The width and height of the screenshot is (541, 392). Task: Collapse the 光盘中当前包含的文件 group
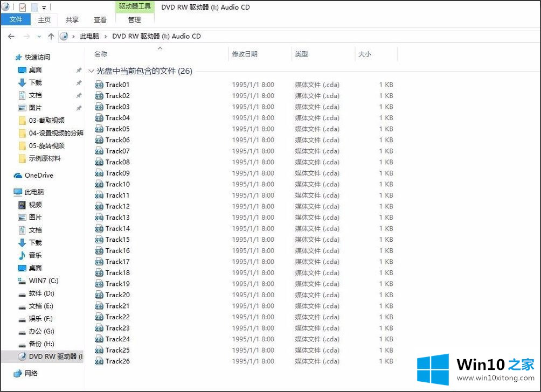coord(91,71)
